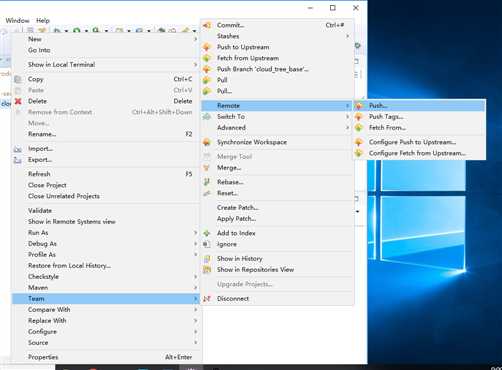This screenshot has height=370, width=502.
Task: Click the Push... icon in Remote submenu
Action: tap(359, 106)
